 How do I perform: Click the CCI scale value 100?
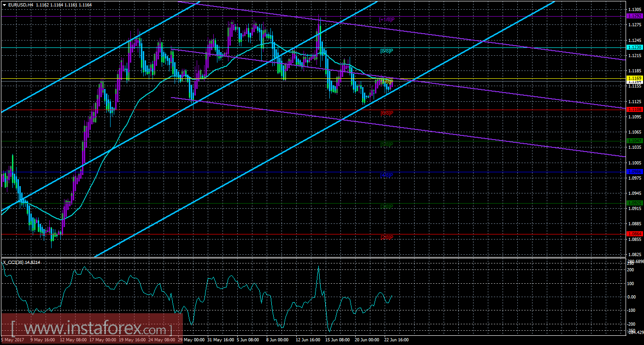pyautogui.click(x=632, y=284)
